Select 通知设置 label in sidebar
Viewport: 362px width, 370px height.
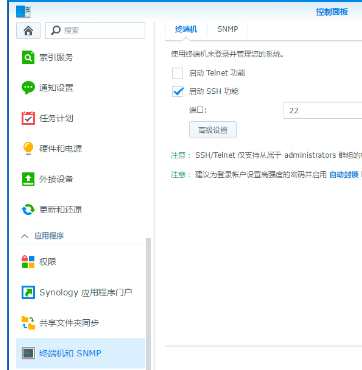click(56, 88)
